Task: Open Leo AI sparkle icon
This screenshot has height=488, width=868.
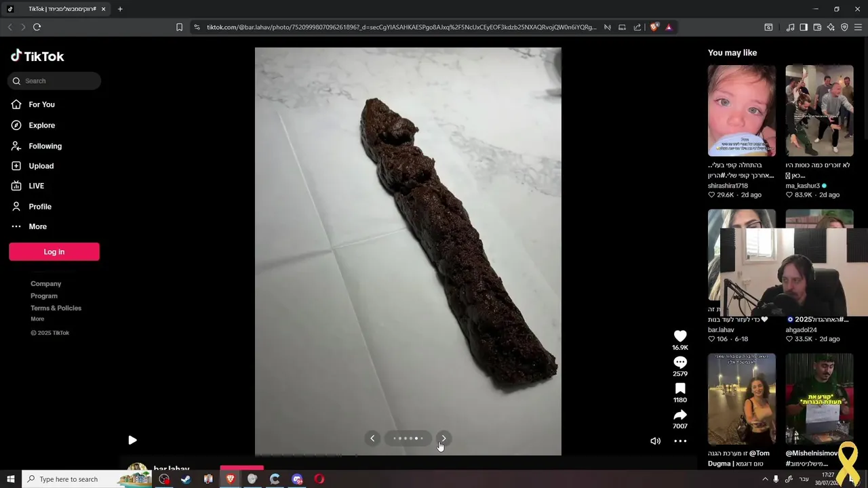Action: (x=831, y=27)
